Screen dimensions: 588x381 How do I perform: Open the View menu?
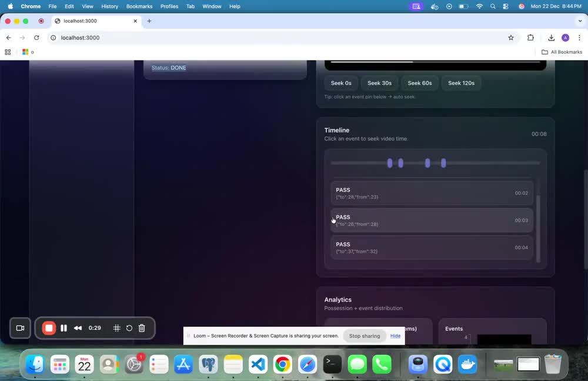coord(88,6)
